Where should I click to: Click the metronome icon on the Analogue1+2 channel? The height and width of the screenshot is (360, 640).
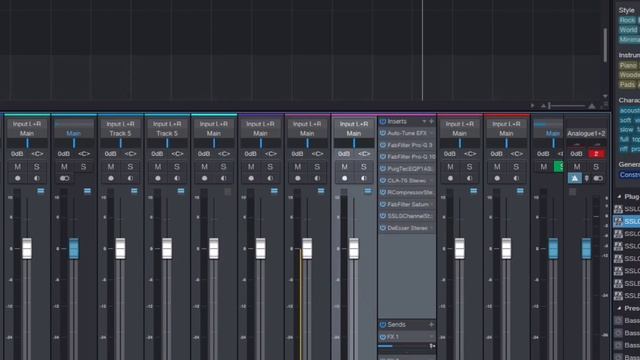point(587,178)
